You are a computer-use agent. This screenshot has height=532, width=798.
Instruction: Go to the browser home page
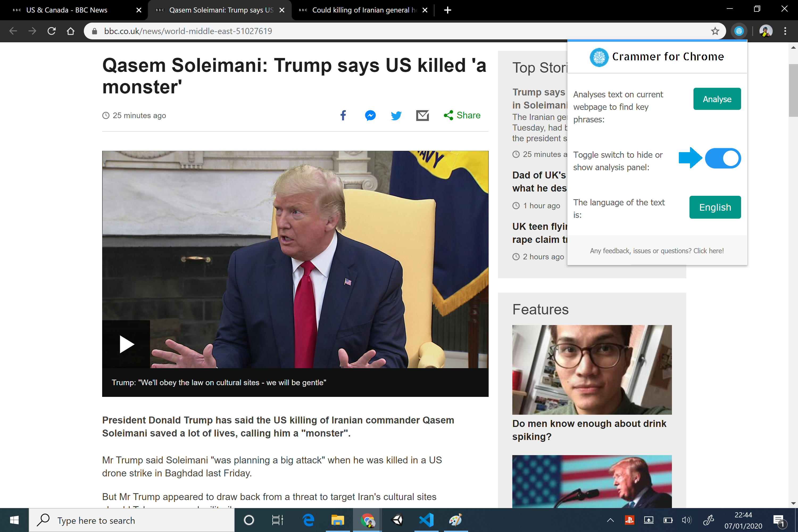[x=70, y=31]
